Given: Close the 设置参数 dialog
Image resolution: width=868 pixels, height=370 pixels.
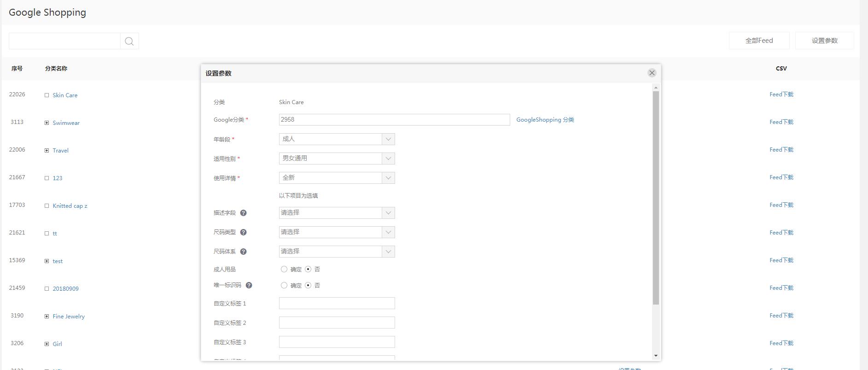Looking at the screenshot, I should 652,73.
